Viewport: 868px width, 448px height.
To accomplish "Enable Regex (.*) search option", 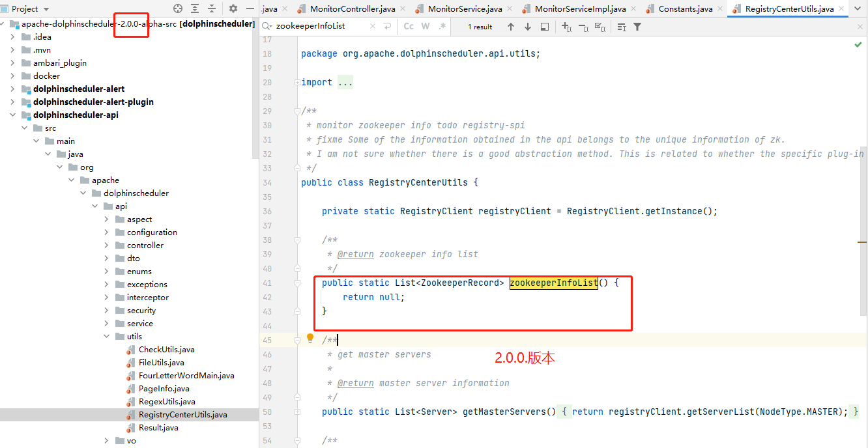I will [443, 26].
